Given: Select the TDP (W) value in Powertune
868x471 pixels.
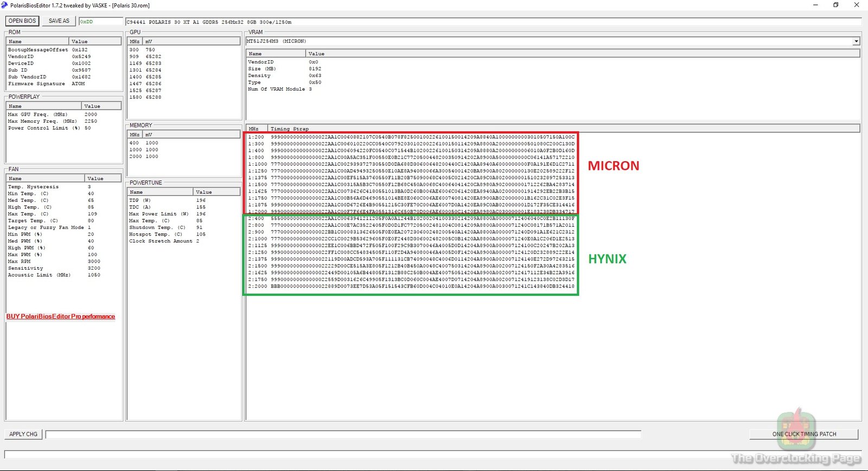Looking at the screenshot, I should [x=201, y=200].
